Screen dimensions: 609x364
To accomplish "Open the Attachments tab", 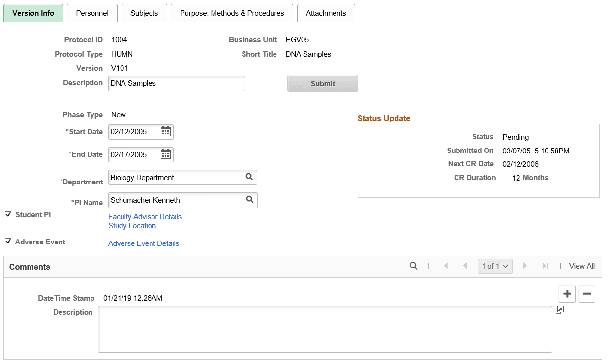I will (326, 13).
